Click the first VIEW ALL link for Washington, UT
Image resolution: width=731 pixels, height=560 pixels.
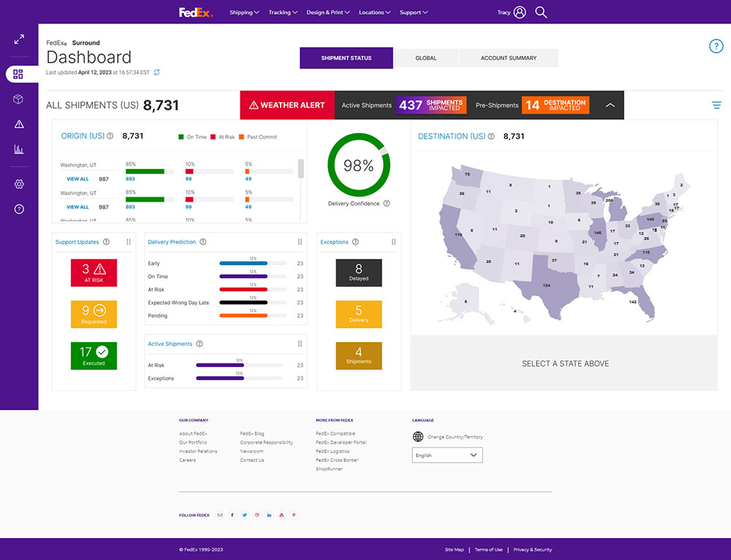point(77,179)
